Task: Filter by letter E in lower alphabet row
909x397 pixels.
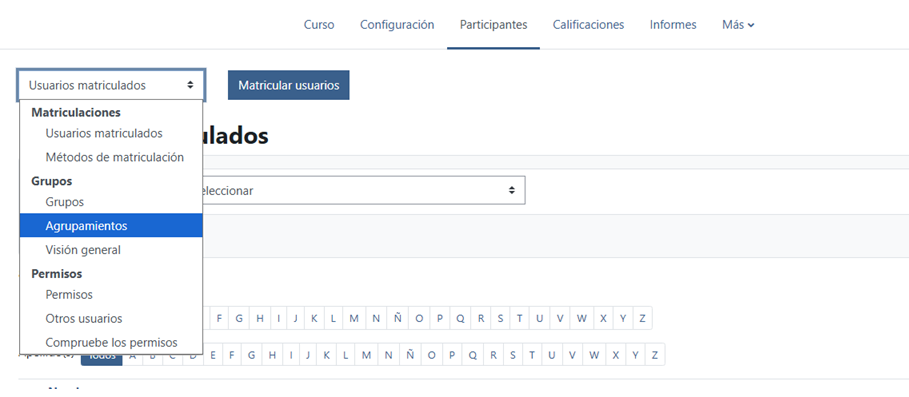Action: 213,355
